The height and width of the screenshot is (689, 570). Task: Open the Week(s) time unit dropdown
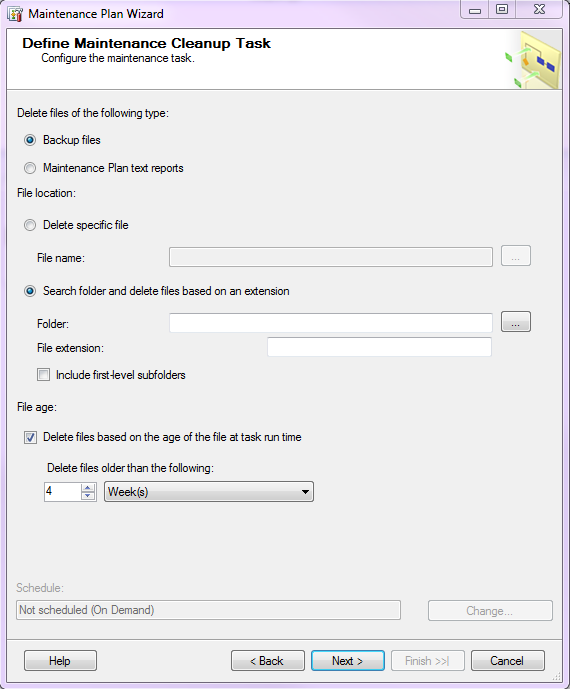(209, 492)
